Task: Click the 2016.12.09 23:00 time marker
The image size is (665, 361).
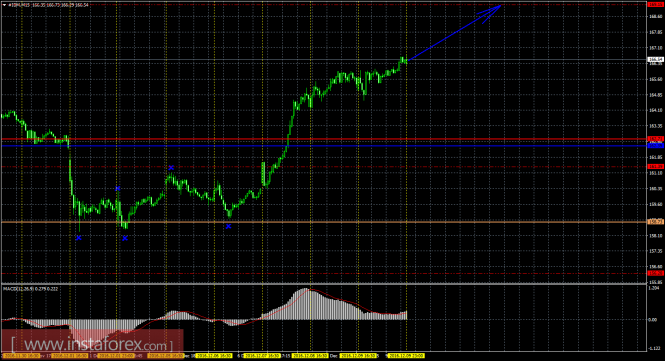Action: click(x=406, y=356)
